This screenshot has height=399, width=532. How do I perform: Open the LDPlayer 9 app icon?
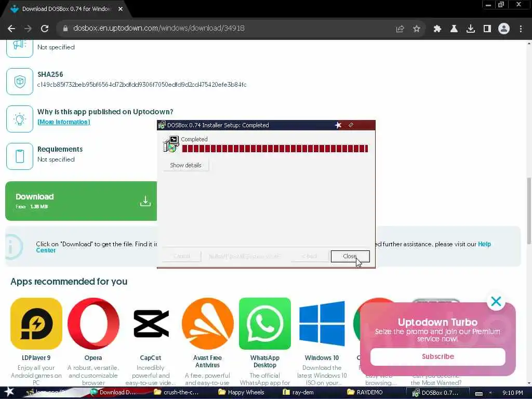pos(36,324)
